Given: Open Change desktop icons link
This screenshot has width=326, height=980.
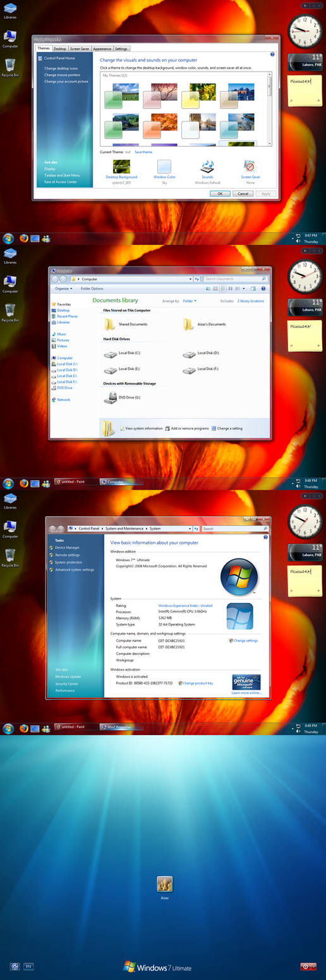Looking at the screenshot, I should tap(61, 68).
